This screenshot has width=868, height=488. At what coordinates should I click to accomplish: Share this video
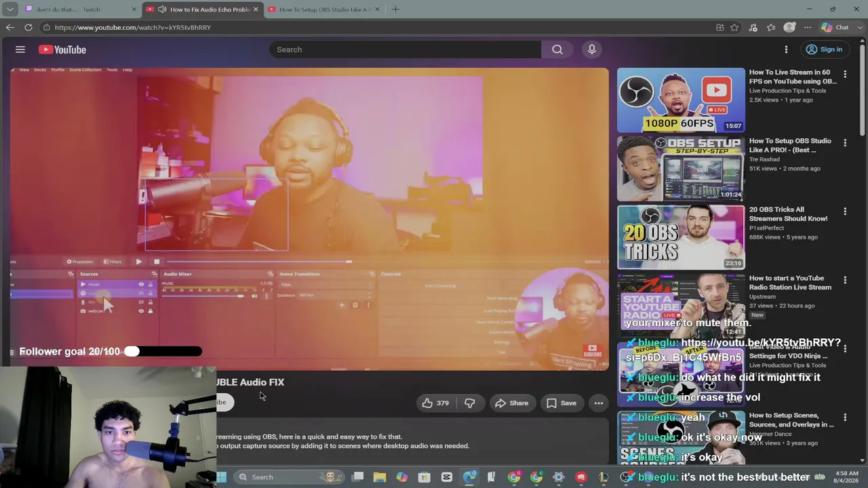pyautogui.click(x=512, y=403)
